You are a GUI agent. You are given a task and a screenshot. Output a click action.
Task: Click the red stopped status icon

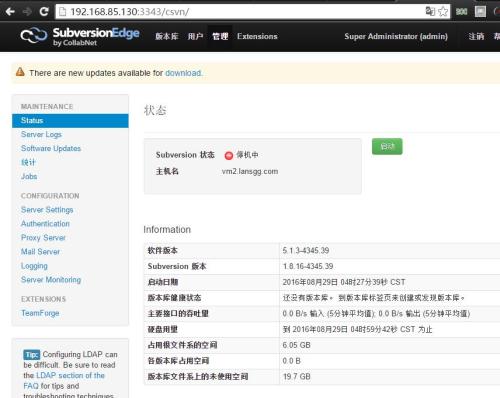(x=229, y=155)
